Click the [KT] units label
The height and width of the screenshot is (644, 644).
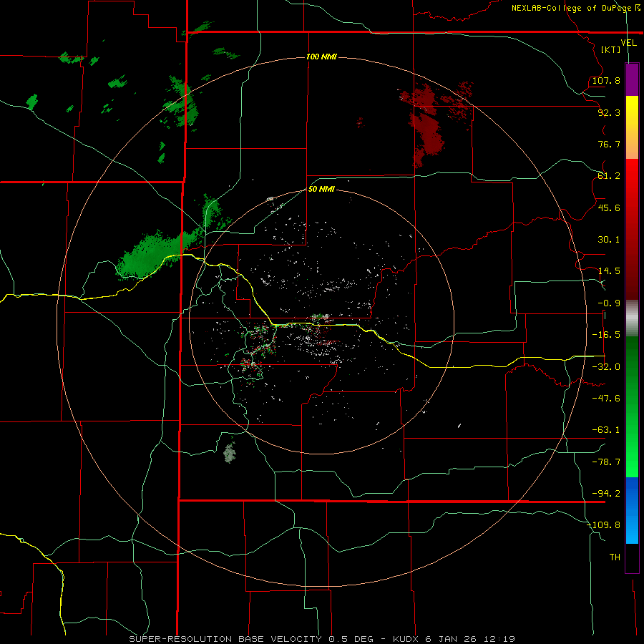[611, 49]
